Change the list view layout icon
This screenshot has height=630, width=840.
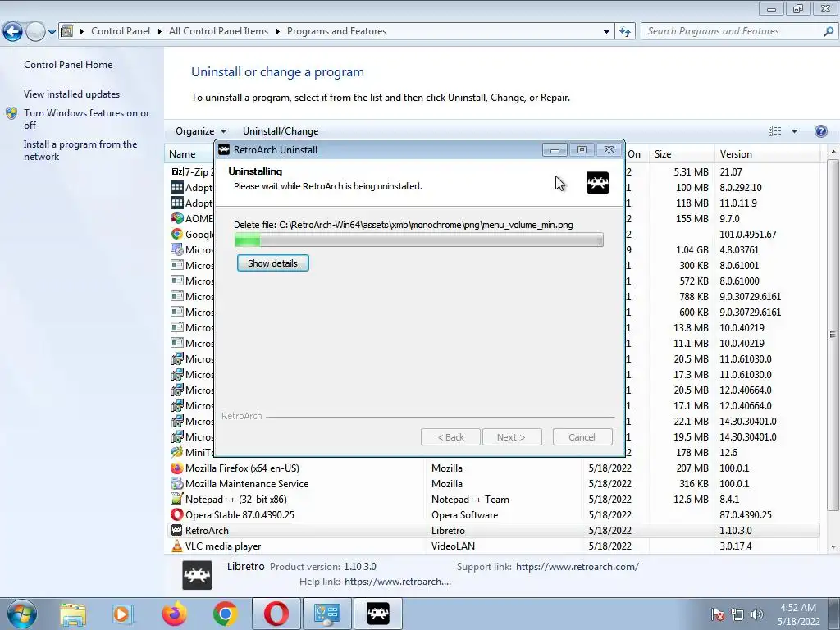tap(774, 131)
